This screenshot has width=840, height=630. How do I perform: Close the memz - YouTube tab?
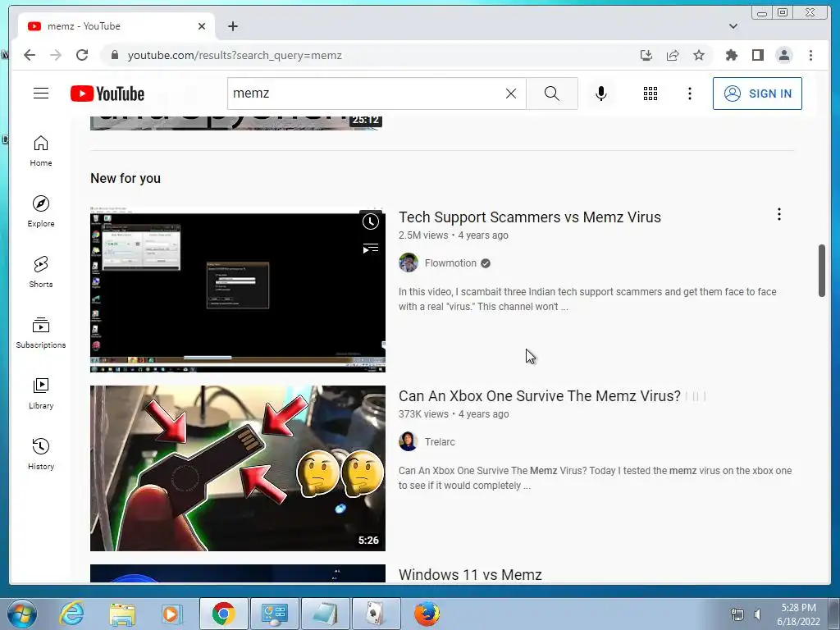pyautogui.click(x=202, y=26)
